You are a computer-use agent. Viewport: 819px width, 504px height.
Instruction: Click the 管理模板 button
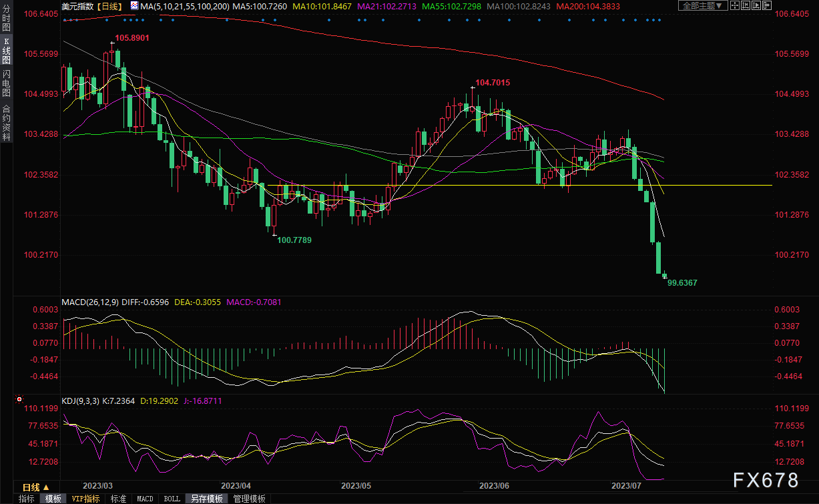coord(249,499)
